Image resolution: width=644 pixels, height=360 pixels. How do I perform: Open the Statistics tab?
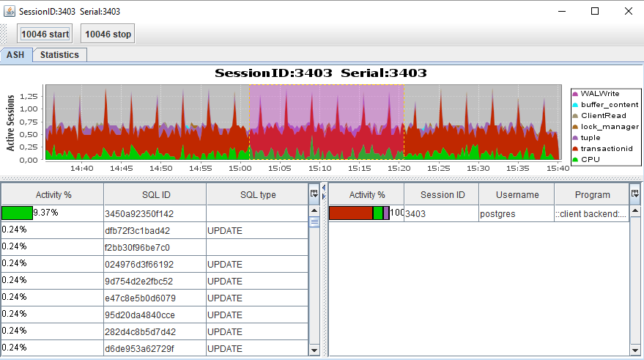click(59, 55)
